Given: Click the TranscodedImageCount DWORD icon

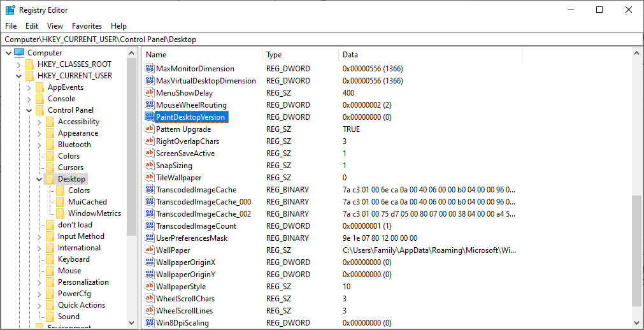Looking at the screenshot, I should click(150, 226).
